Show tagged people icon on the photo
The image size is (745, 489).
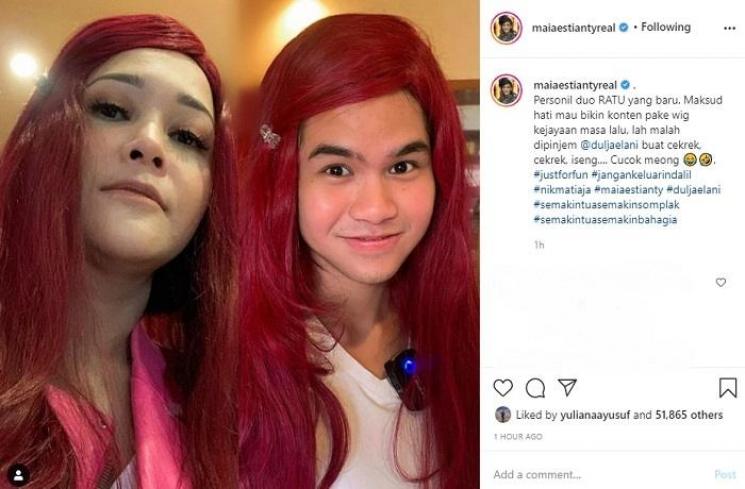click(x=19, y=475)
